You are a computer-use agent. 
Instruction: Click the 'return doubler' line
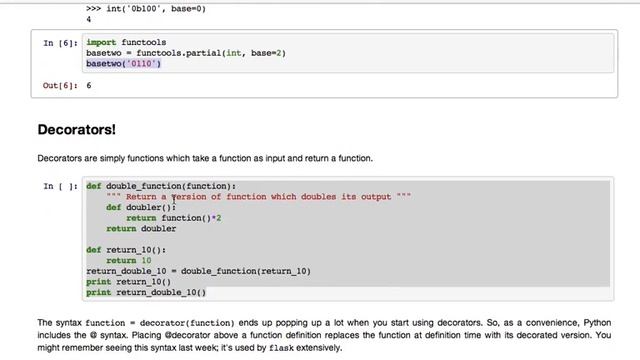click(141, 229)
